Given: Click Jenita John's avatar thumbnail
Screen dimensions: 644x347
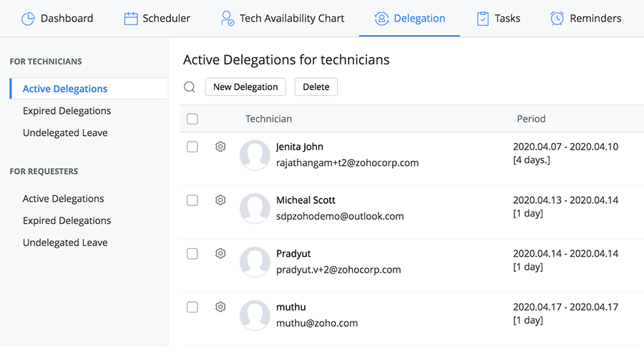Looking at the screenshot, I should click(255, 155).
